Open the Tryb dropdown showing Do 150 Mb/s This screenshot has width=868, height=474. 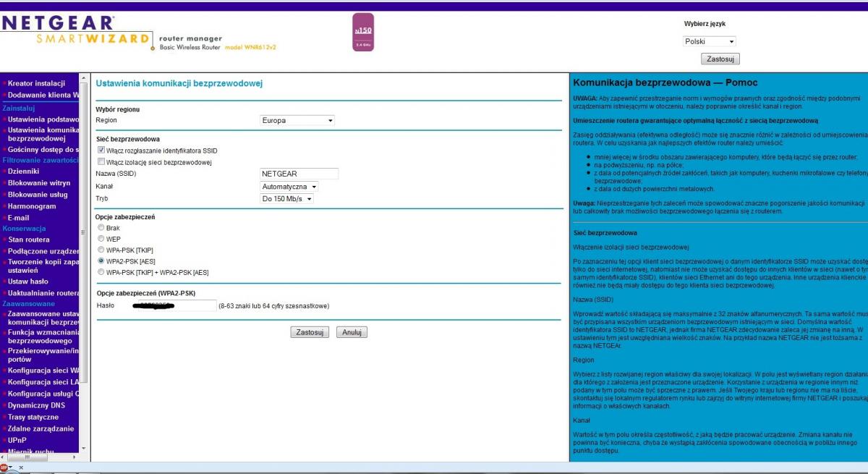click(286, 198)
